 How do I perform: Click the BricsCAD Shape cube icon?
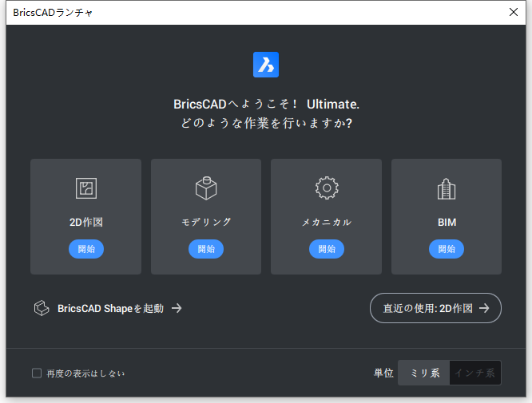pos(42,308)
